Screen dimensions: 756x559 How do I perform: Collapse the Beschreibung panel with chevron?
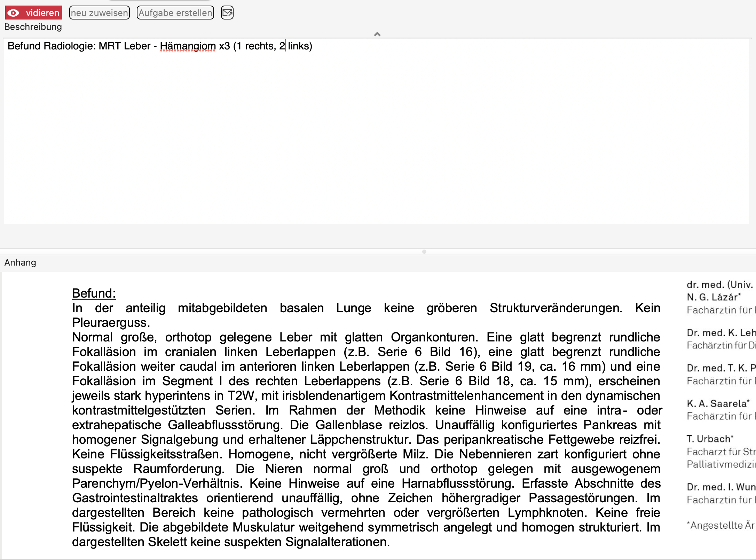coord(377,34)
